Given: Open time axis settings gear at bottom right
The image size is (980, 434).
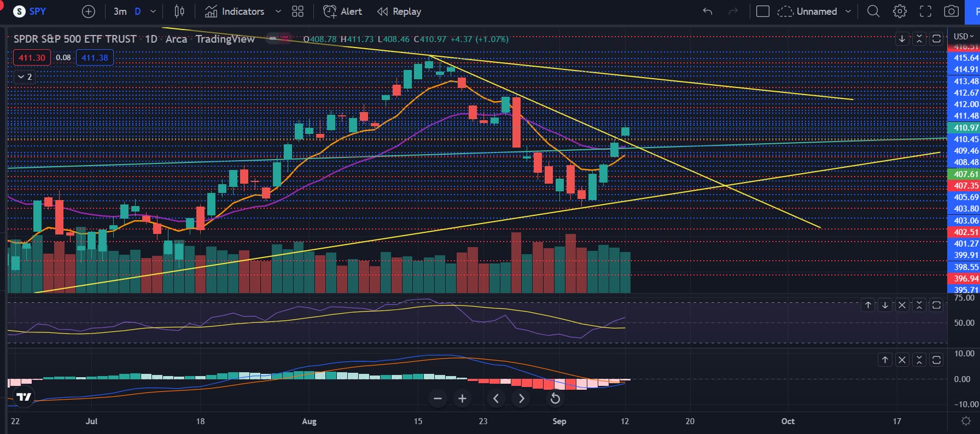Looking at the screenshot, I should (x=966, y=421).
